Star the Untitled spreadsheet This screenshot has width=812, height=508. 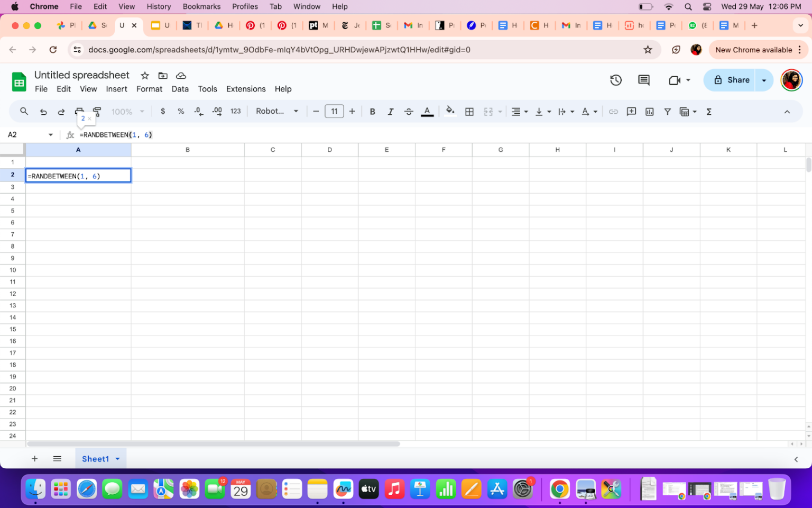pyautogui.click(x=144, y=76)
